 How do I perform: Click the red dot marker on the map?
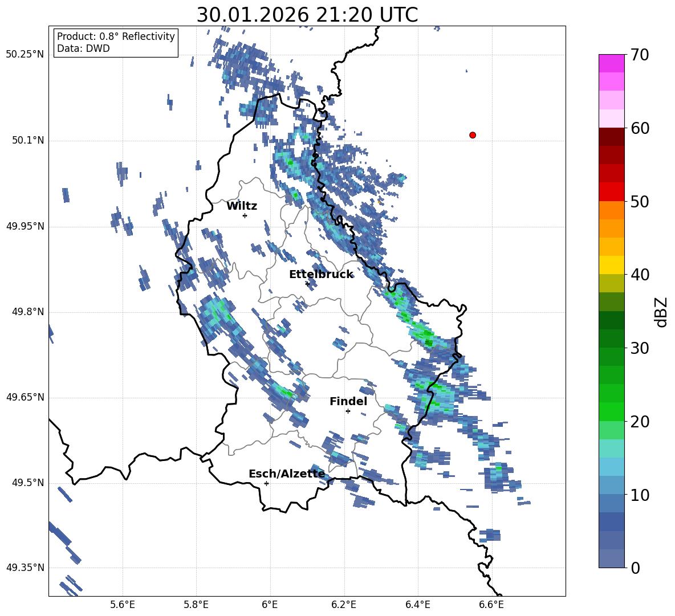tap(473, 135)
